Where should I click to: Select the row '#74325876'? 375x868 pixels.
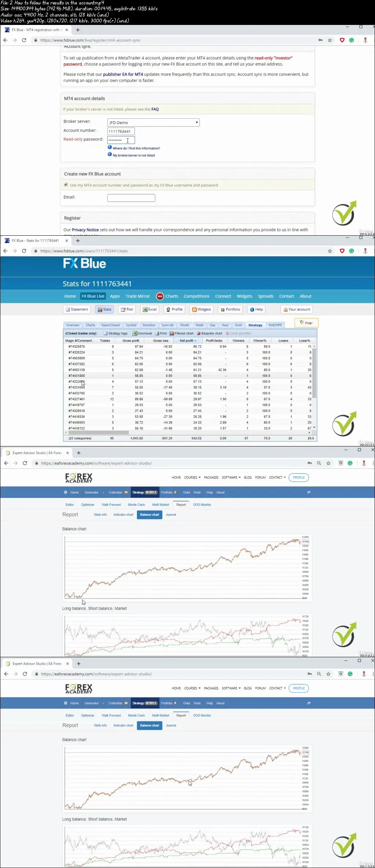pos(188,346)
